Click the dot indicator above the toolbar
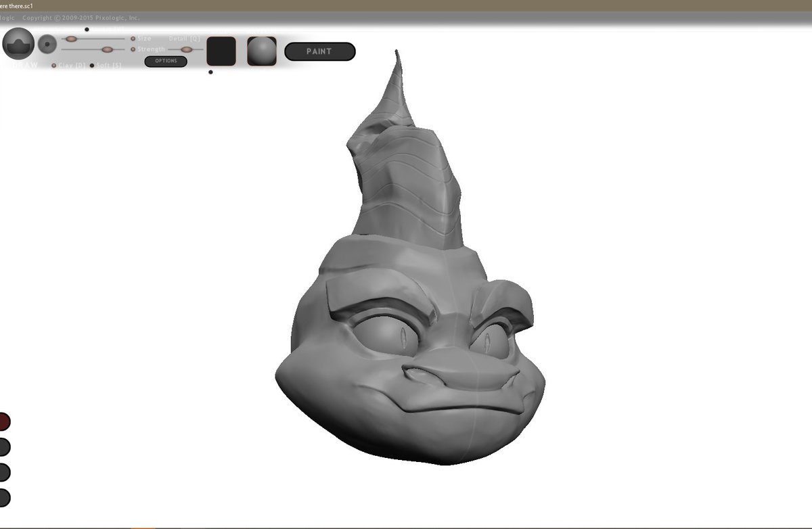The width and height of the screenshot is (812, 529). (87, 29)
